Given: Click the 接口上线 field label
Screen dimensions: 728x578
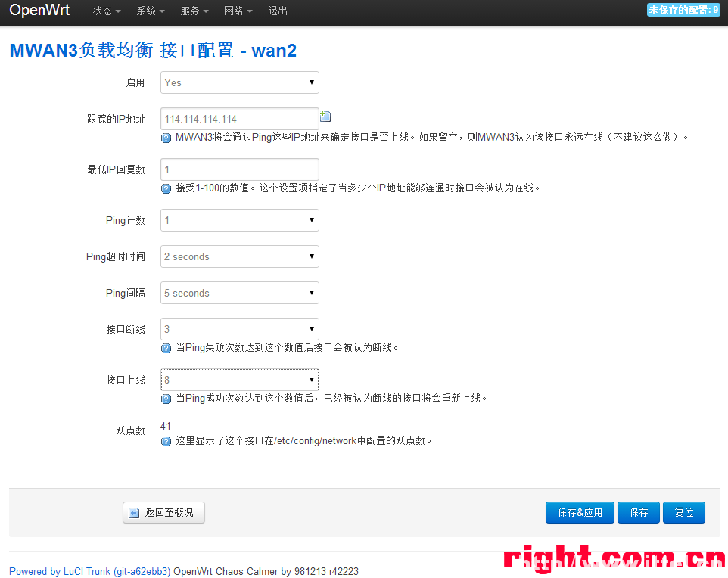Looking at the screenshot, I should pyautogui.click(x=126, y=381).
